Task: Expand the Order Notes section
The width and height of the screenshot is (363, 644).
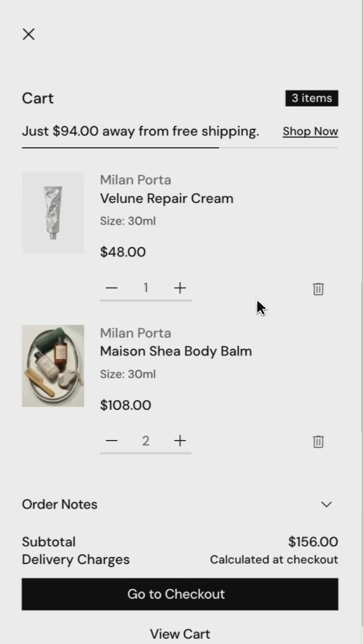Action: (x=180, y=504)
